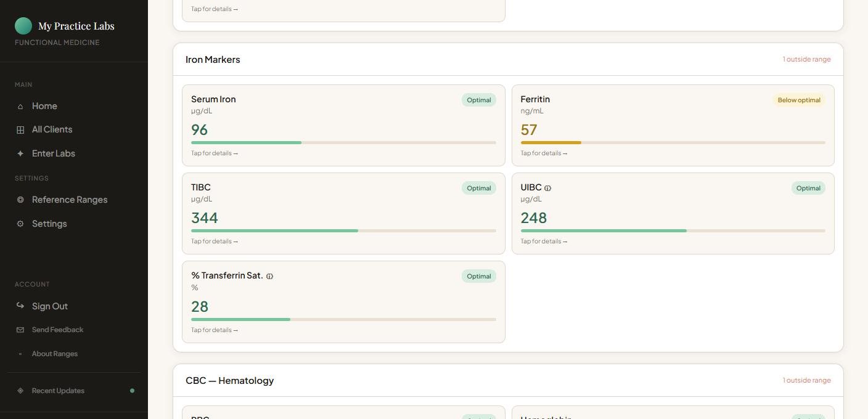
Task: Click Iron Markers '1 outside range' text
Action: point(807,59)
